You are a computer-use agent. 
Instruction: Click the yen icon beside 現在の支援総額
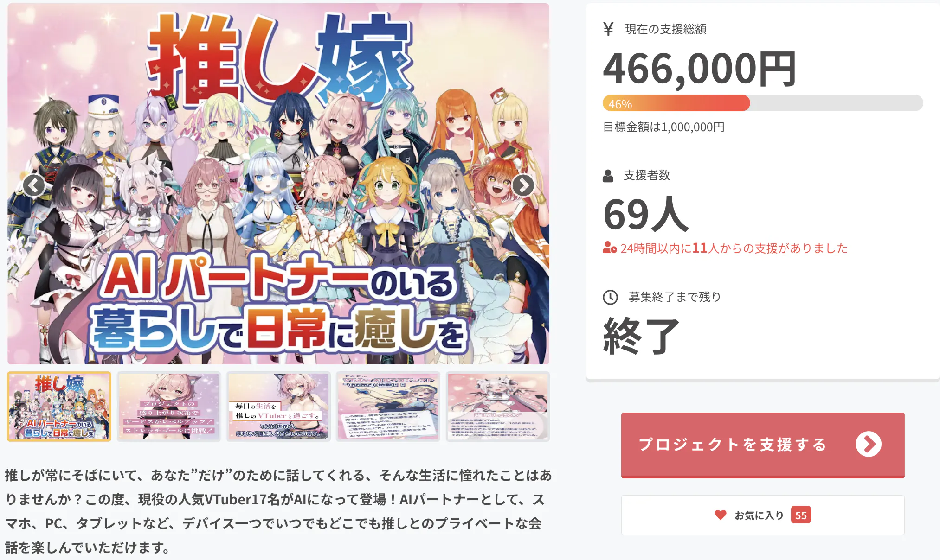(x=608, y=29)
